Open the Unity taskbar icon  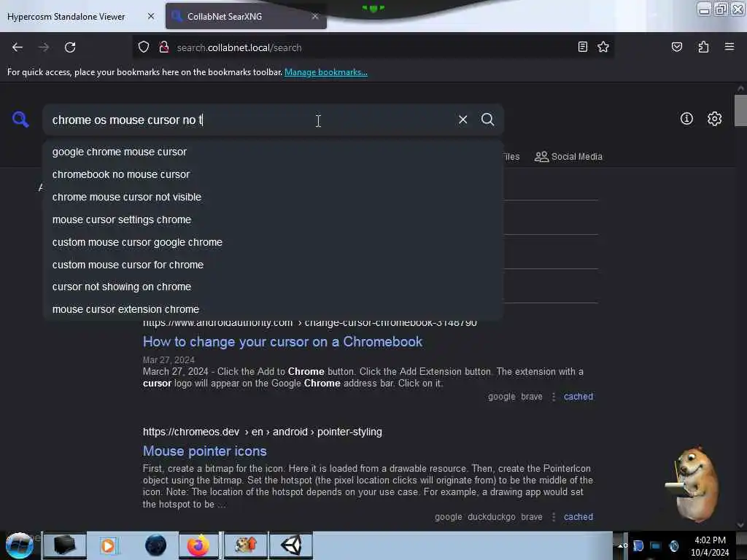[291, 545]
